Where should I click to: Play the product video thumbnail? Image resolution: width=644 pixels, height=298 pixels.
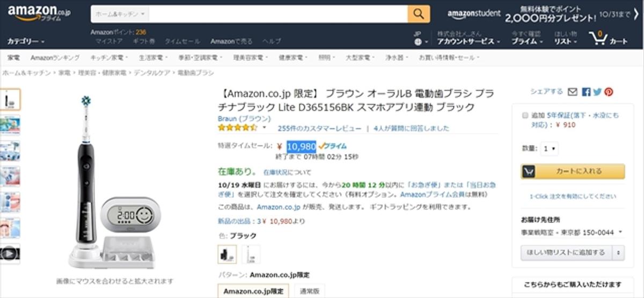(x=10, y=253)
